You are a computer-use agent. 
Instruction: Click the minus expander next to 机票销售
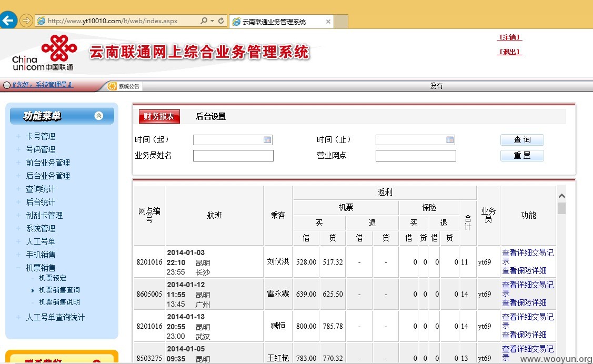tap(18, 268)
